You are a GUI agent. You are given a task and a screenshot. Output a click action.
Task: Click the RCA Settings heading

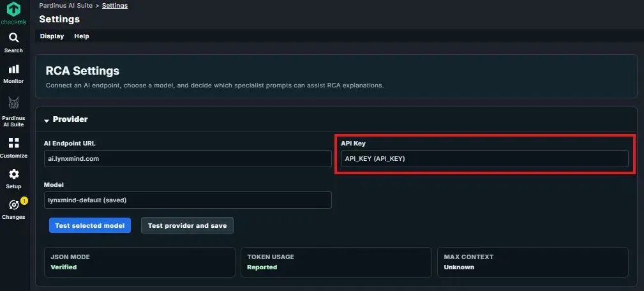click(x=82, y=71)
